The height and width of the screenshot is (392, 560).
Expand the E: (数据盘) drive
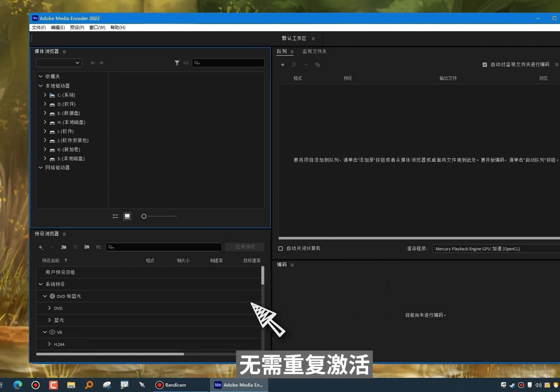(x=45, y=113)
